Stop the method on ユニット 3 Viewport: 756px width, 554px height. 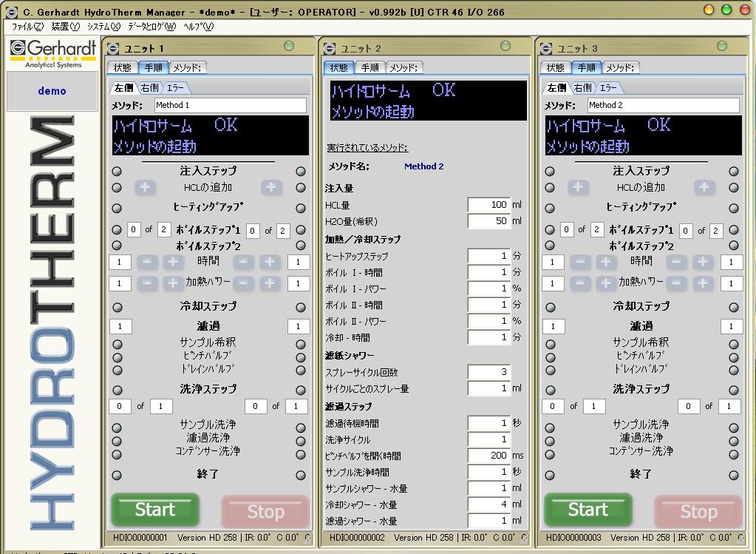pos(698,512)
